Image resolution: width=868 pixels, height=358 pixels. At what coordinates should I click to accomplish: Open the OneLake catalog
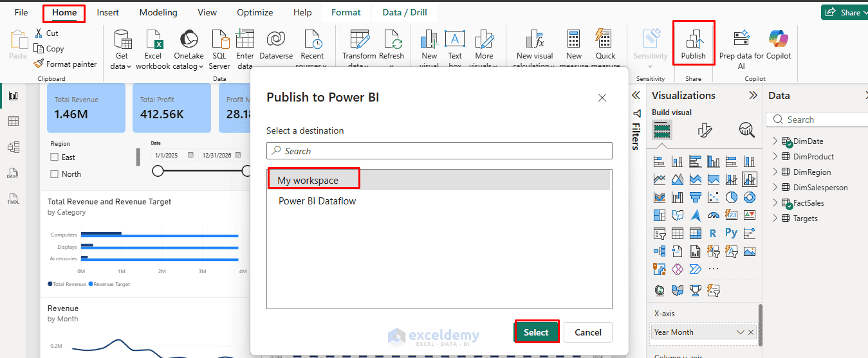[189, 48]
